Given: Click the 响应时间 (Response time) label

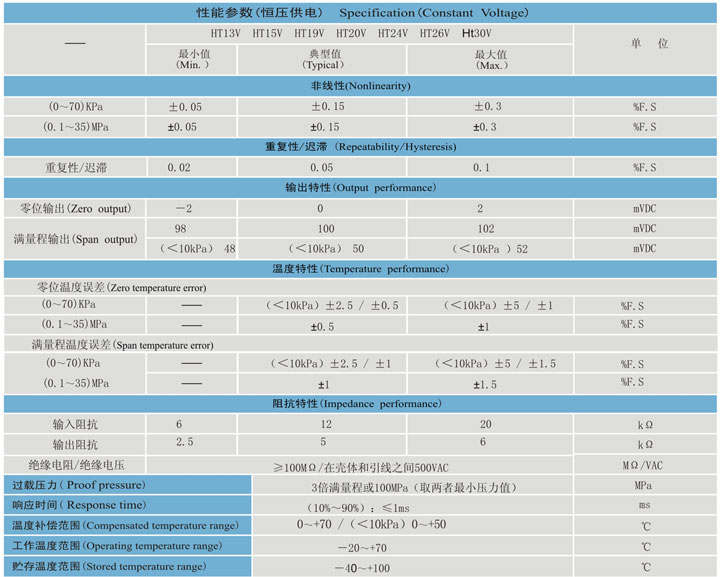Looking at the screenshot, I should 78,505.
